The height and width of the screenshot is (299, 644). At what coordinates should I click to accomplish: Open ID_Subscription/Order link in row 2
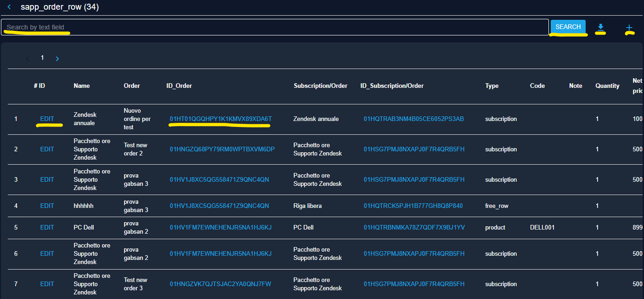tap(414, 149)
